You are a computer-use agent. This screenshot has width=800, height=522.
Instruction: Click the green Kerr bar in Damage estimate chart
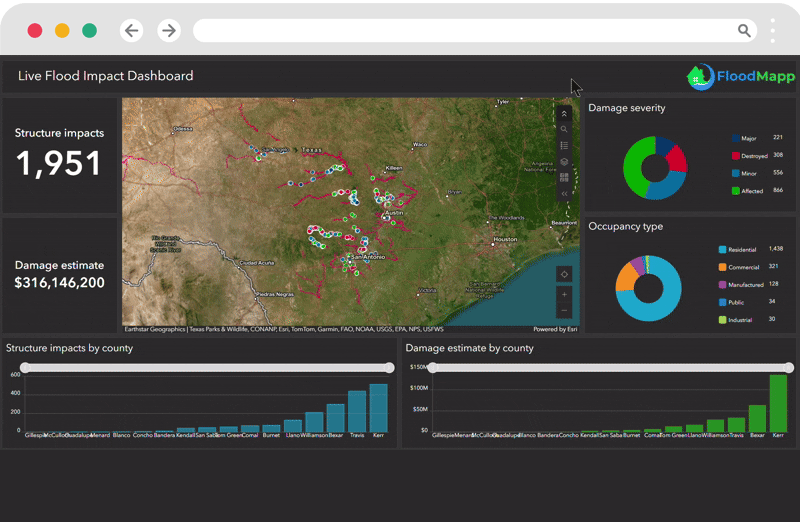pos(778,404)
